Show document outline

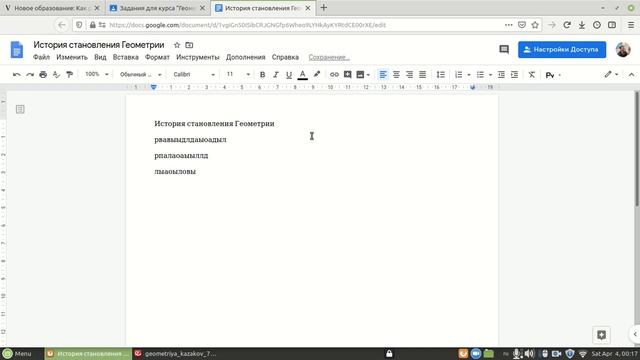click(20, 109)
